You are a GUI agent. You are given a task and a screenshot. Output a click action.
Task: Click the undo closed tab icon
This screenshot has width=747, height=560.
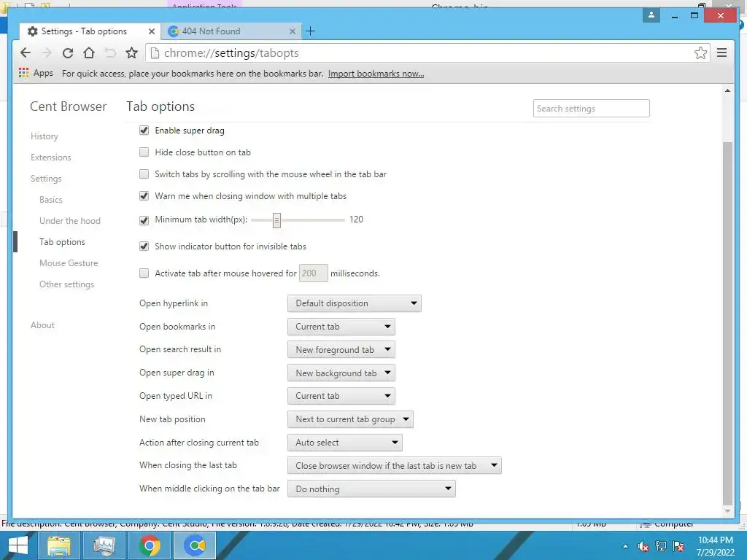[x=110, y=52]
